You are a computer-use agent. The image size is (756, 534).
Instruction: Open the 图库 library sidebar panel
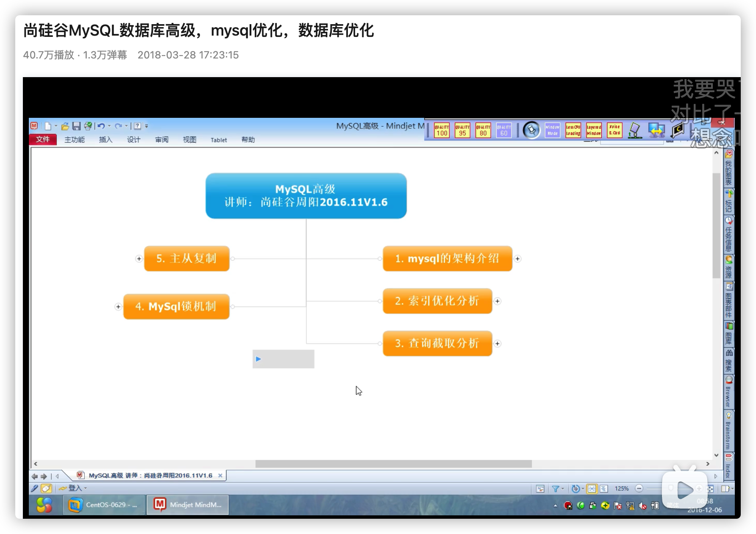[x=728, y=334]
